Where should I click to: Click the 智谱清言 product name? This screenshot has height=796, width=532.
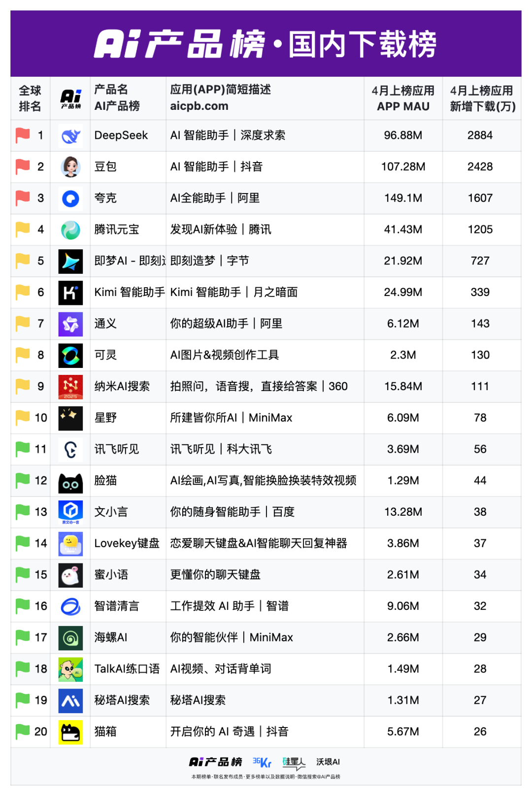pyautogui.click(x=117, y=606)
